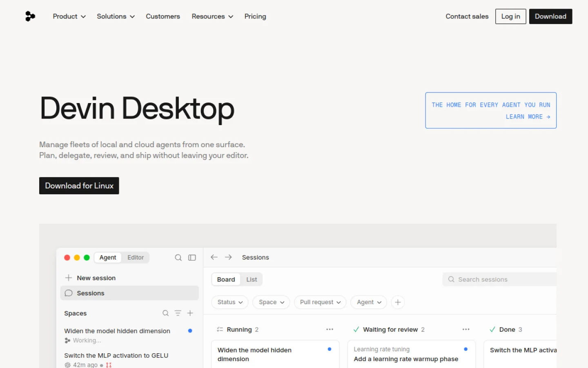
Task: Select Sessions in the left sidebar
Action: click(129, 293)
